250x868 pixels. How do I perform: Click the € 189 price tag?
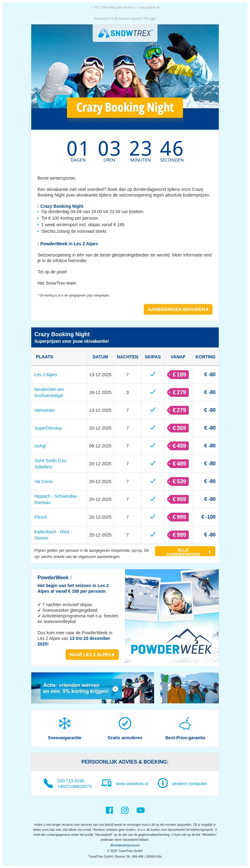(178, 375)
